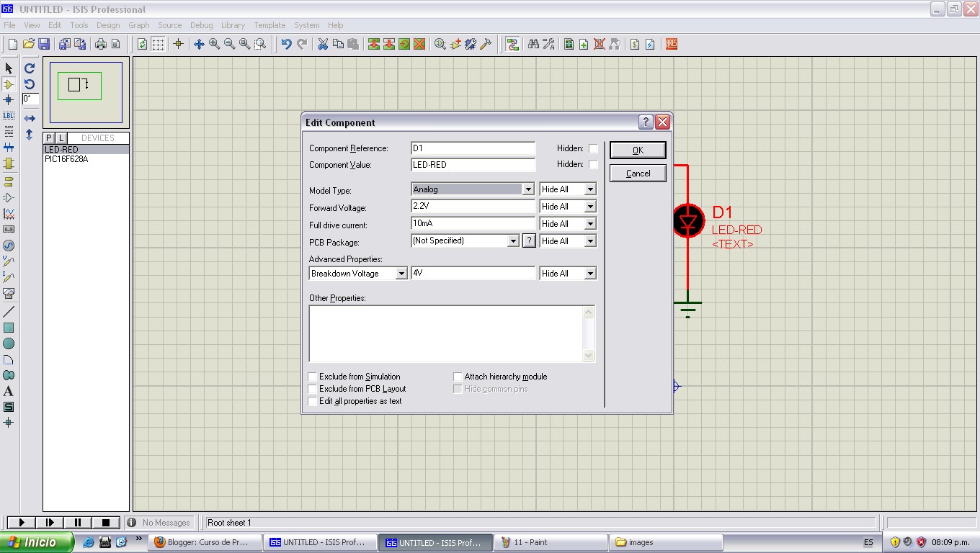Screen dimensions: 980x553
Task: Pick the Generator mode sine-wave icon
Action: pyautogui.click(x=9, y=246)
